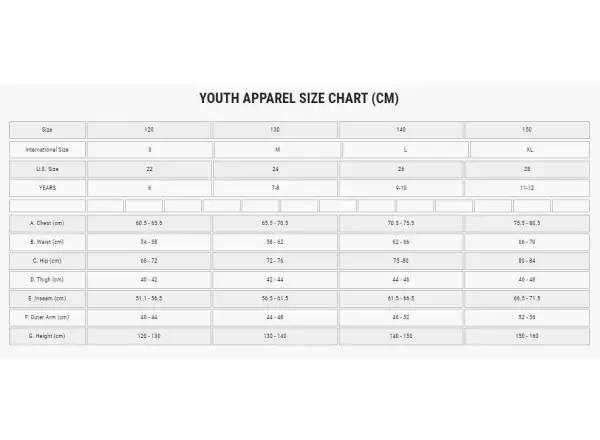Viewport: 600px width, 440px height.
Task: Click the E. Inseam (cm) row label
Action: coord(47,298)
